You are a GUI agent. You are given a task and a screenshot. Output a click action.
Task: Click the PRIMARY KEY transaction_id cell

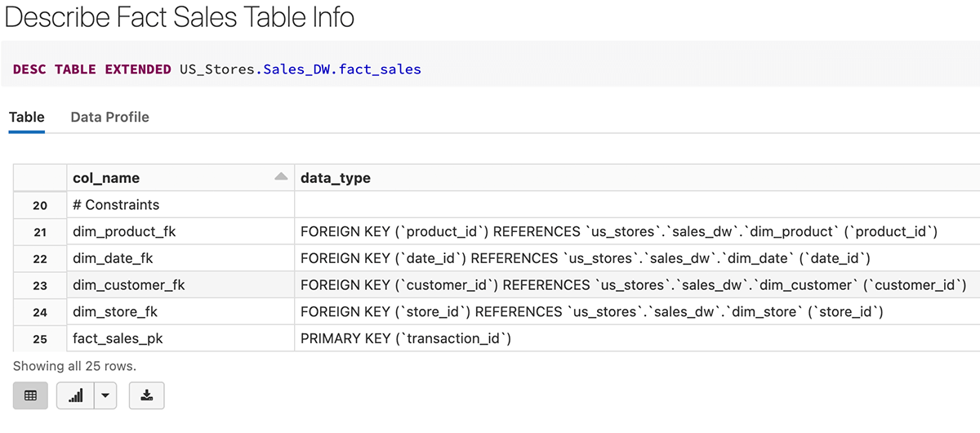(405, 338)
